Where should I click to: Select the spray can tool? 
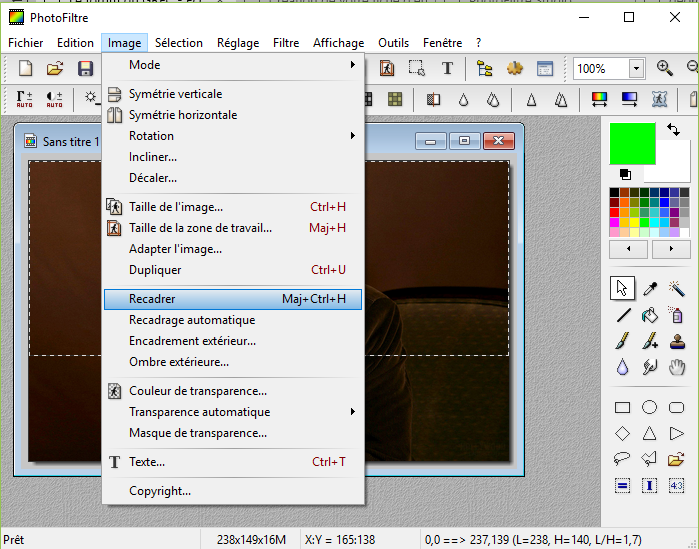pos(677,315)
